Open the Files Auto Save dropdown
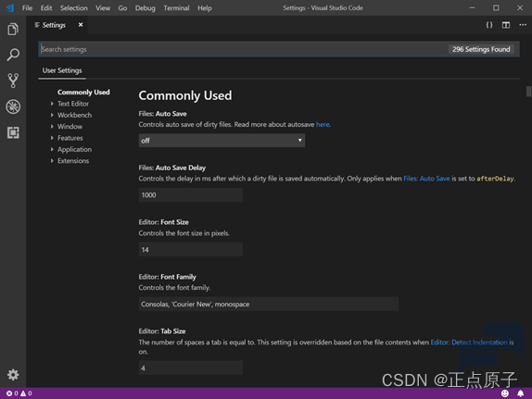Viewport: 532px width, 399px height. tap(222, 141)
